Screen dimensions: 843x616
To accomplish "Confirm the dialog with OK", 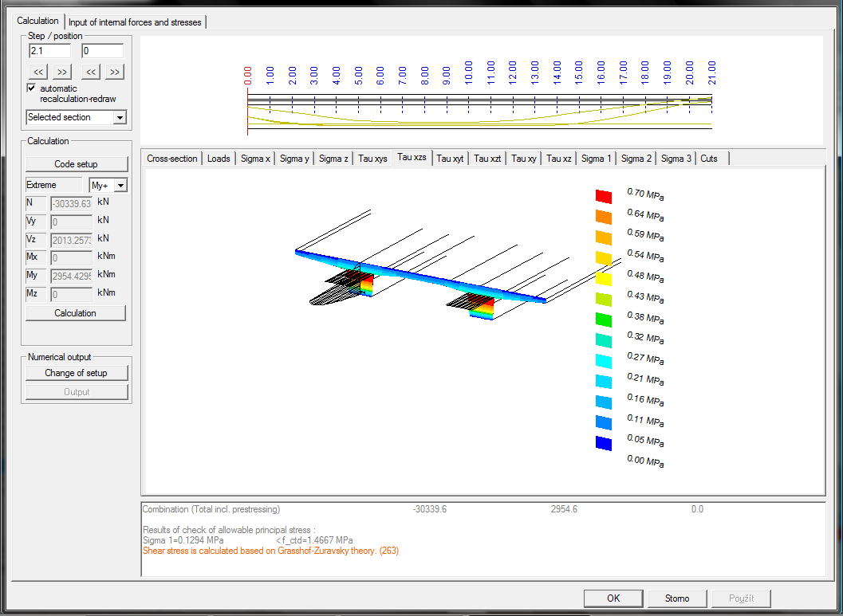I will [x=613, y=598].
